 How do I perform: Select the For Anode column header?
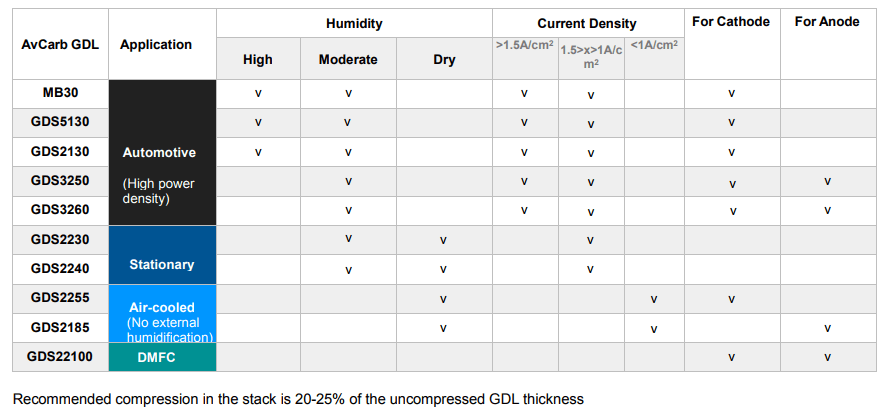coord(827,22)
